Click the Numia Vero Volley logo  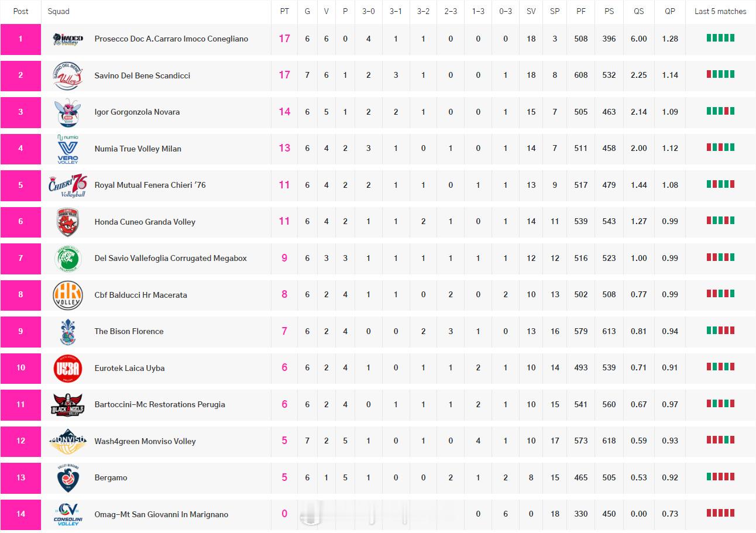click(x=68, y=149)
